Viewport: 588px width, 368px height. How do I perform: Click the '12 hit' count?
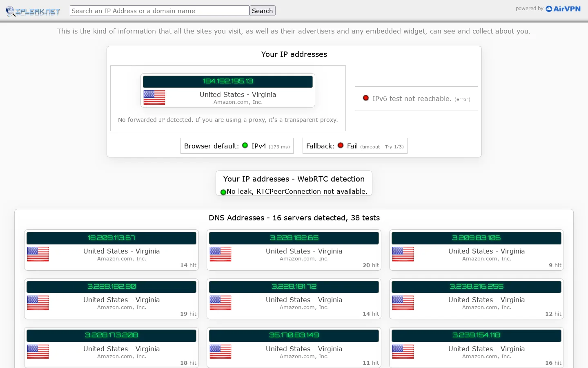[x=553, y=314]
